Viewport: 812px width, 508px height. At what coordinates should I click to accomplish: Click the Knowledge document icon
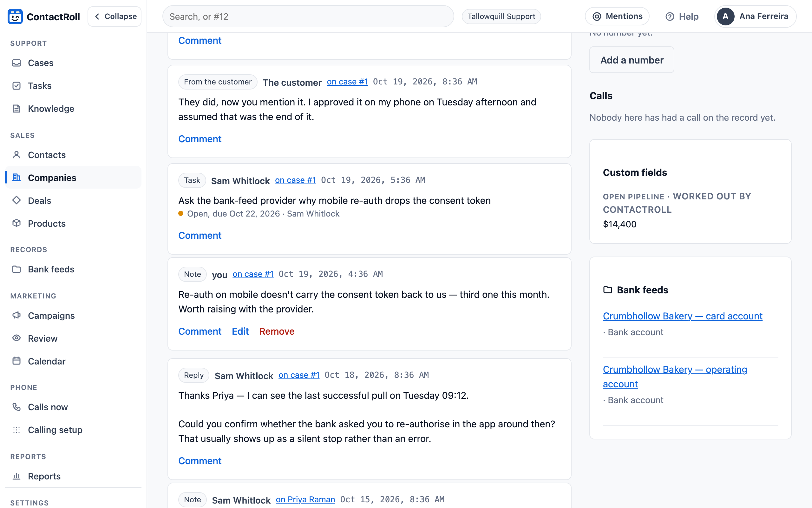pyautogui.click(x=16, y=109)
